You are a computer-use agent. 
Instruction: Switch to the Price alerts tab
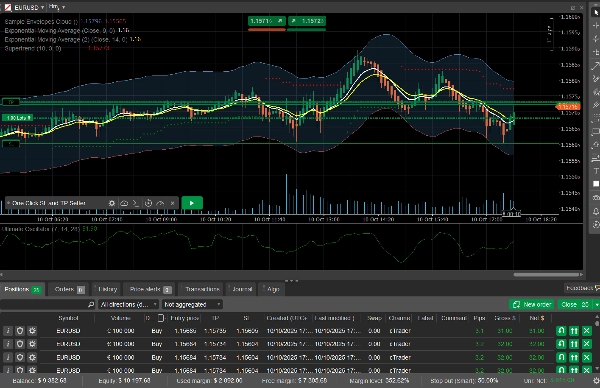pyautogui.click(x=150, y=289)
